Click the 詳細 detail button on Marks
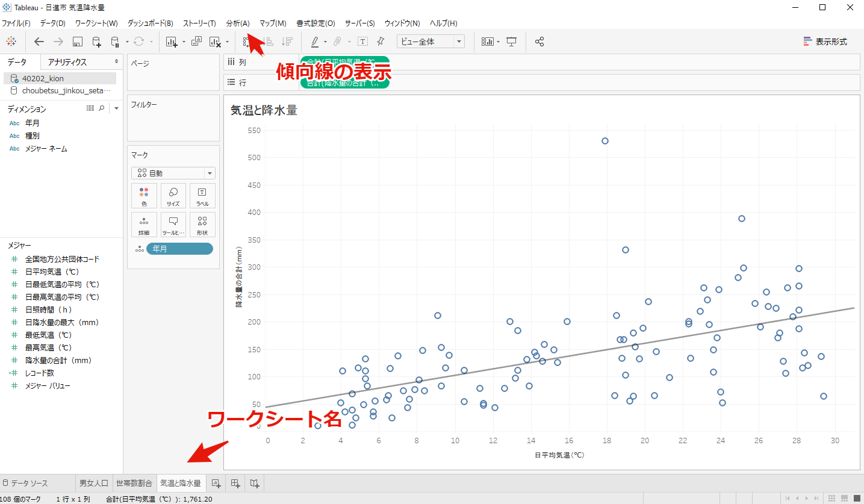Viewport: 864px width, 504px height. (x=144, y=225)
